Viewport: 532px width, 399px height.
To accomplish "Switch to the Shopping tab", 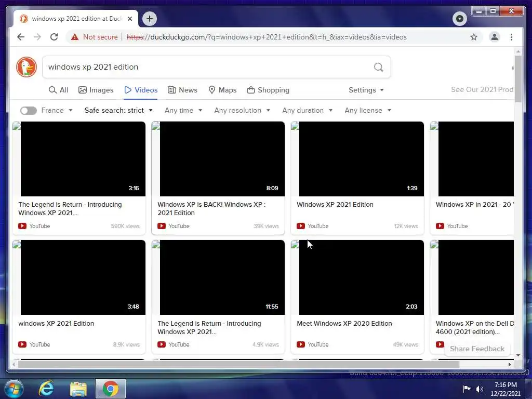I will tap(268, 90).
